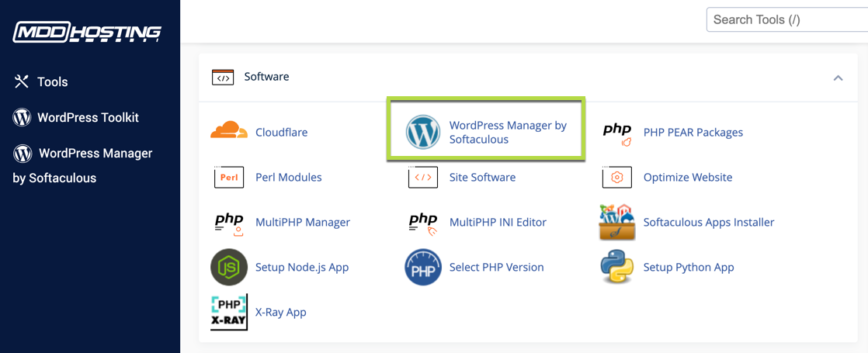Click the Software section header icon

pos(223,78)
